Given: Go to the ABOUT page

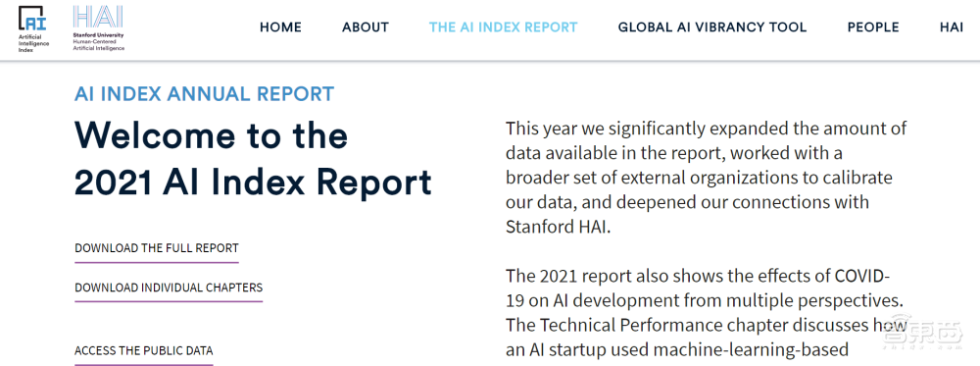Looking at the screenshot, I should [x=366, y=27].
